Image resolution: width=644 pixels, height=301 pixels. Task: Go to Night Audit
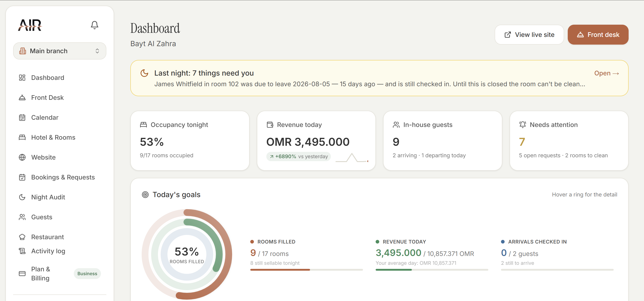pyautogui.click(x=60, y=197)
